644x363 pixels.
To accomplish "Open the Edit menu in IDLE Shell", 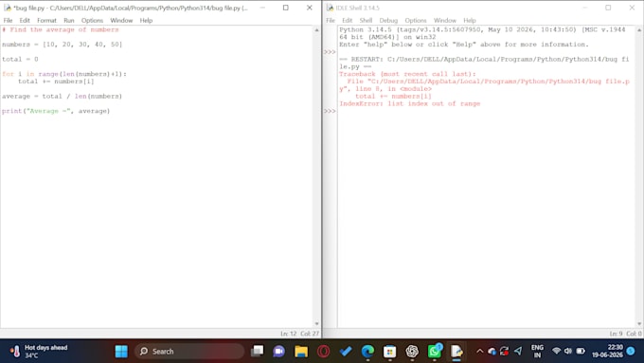I will [x=347, y=20].
